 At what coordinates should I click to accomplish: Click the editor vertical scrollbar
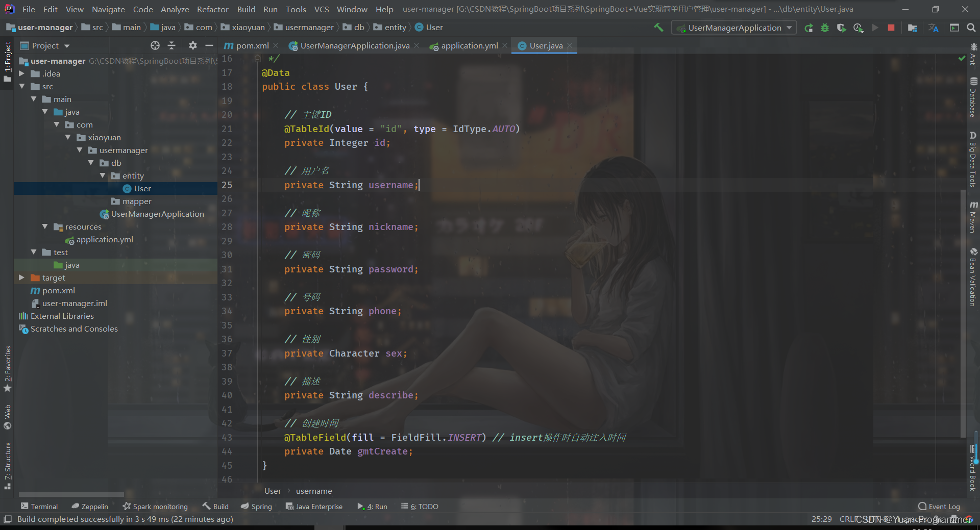click(963, 313)
